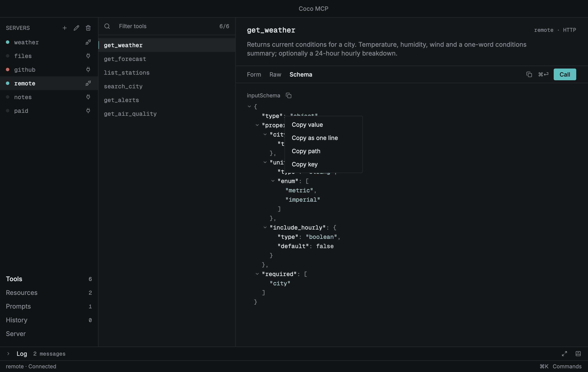The width and height of the screenshot is (588, 372).
Task: Collapse the "enum" array
Action: pos(273,181)
